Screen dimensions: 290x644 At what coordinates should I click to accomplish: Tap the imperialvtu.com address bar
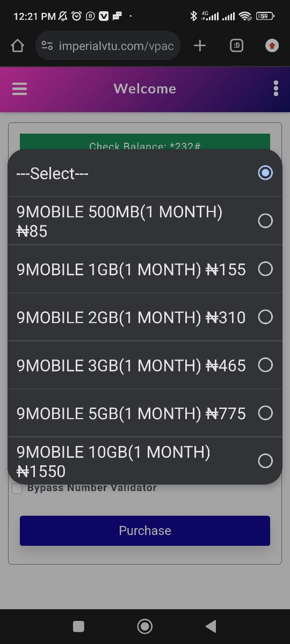108,46
